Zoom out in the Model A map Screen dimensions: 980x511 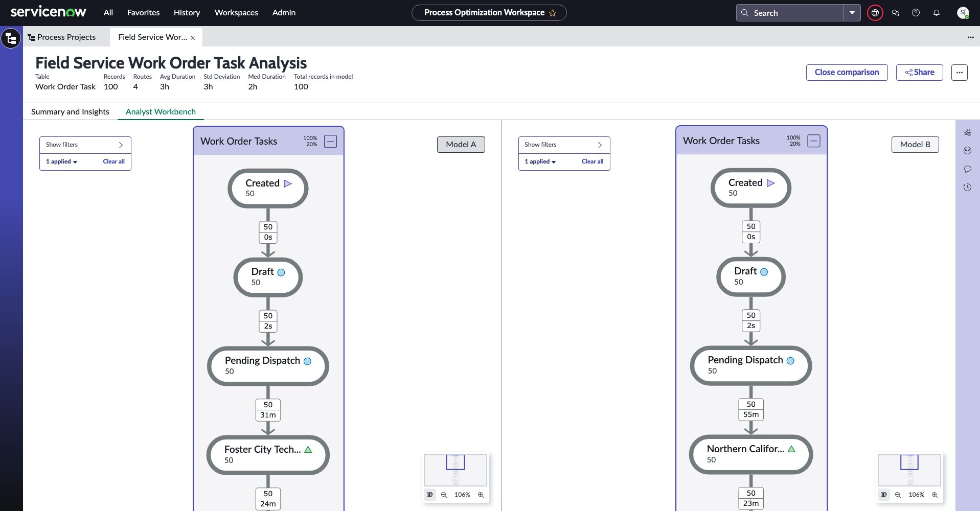[444, 495]
